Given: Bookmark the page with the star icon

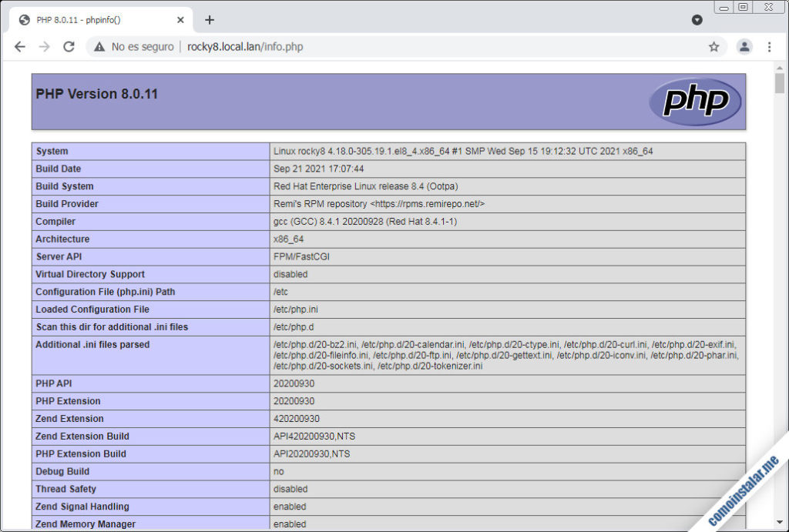Looking at the screenshot, I should coord(713,46).
